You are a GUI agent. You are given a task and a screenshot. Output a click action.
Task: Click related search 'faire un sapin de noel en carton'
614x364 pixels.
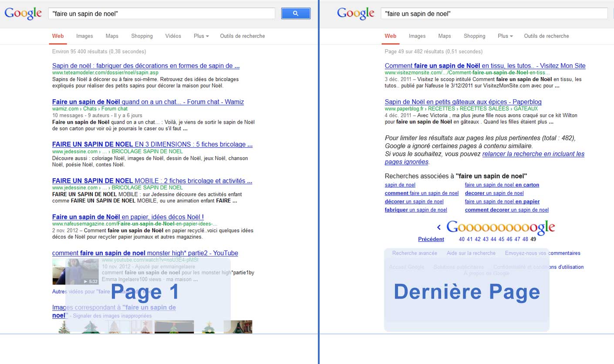pyautogui.click(x=502, y=185)
